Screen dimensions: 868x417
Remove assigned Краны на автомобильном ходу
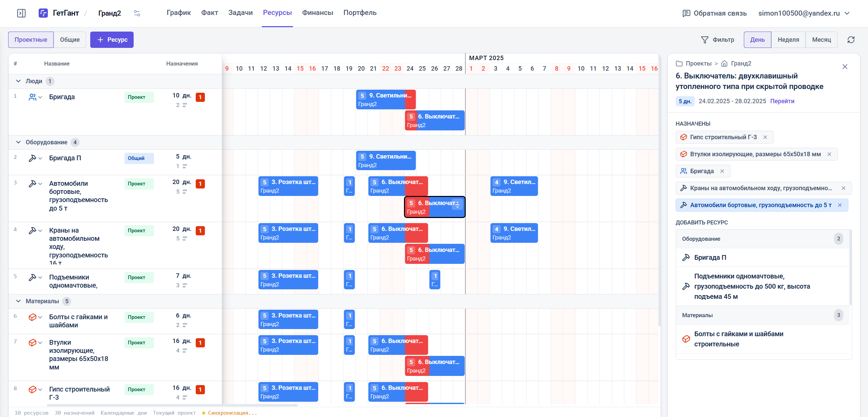[844, 188]
